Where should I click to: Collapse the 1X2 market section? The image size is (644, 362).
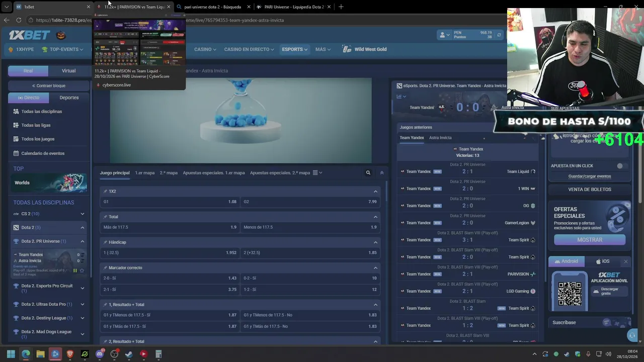click(x=375, y=192)
